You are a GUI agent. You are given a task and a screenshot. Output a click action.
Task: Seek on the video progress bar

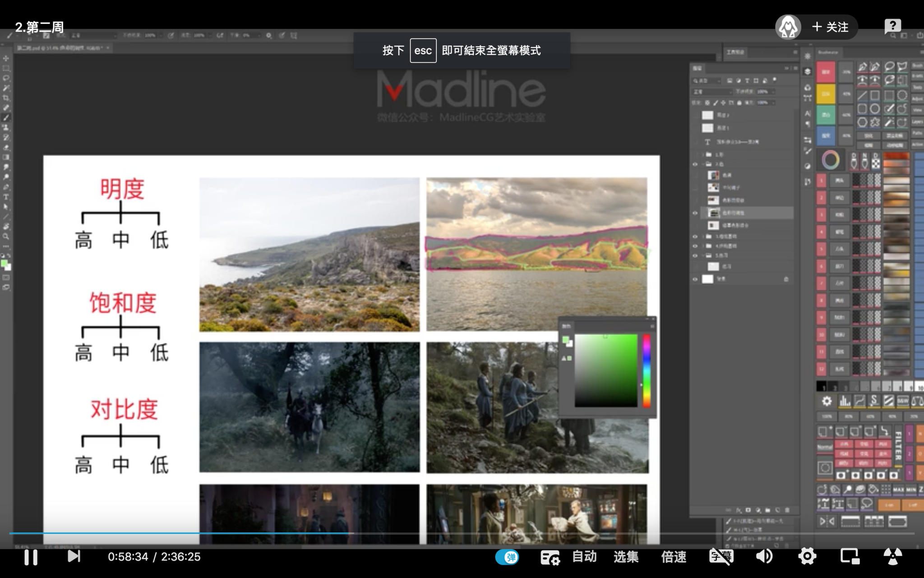462,533
